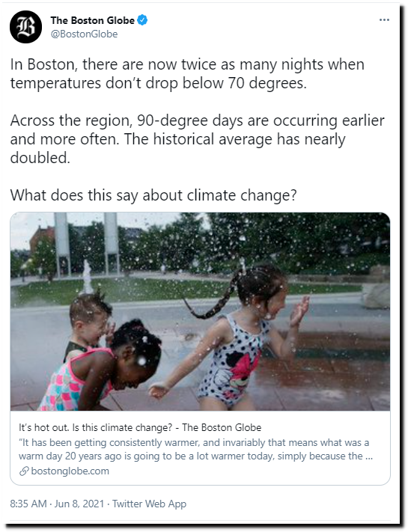The height and width of the screenshot is (532, 408).
Task: Click the child in pink swimsuit in photo
Action: coord(102,368)
